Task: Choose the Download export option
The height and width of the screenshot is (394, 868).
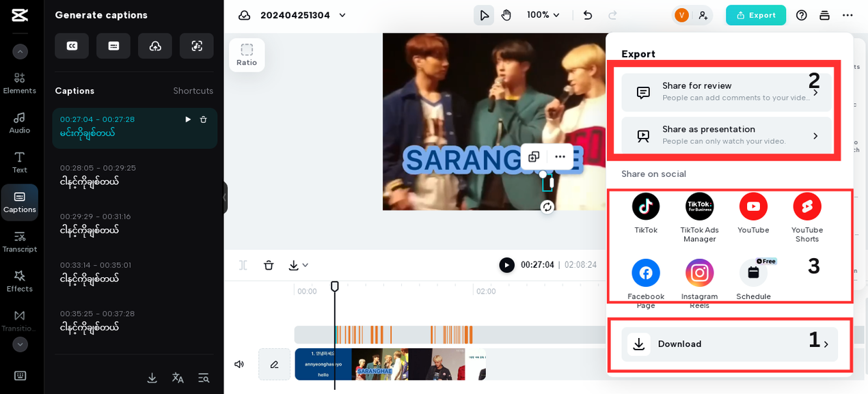Action: point(729,344)
